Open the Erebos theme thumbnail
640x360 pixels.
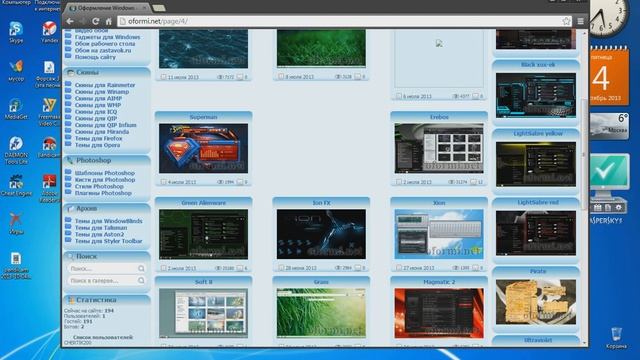click(x=439, y=149)
